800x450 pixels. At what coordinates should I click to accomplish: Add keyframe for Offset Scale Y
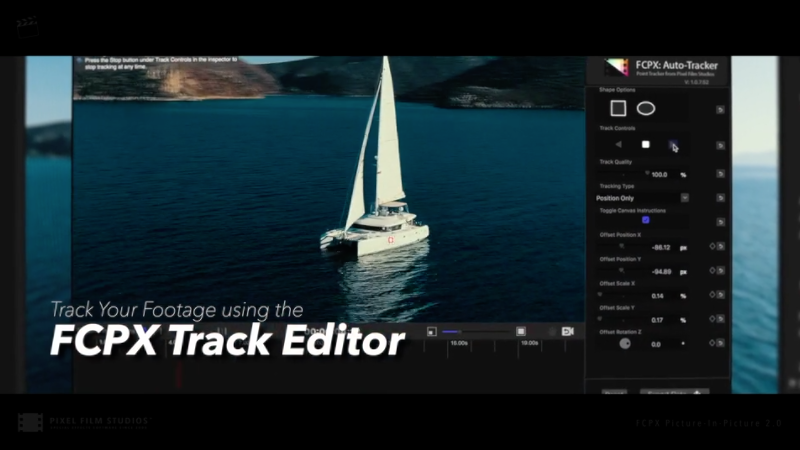click(712, 319)
